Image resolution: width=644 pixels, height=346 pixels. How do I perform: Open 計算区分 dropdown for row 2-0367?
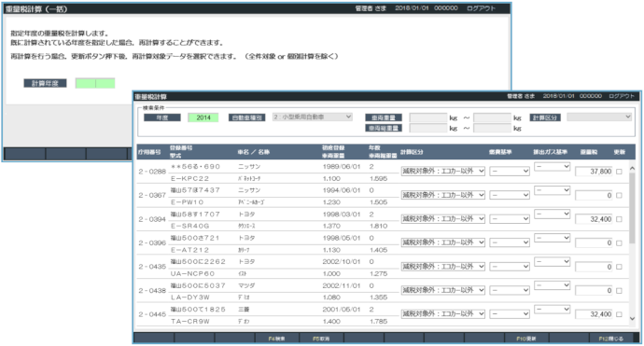(443, 195)
